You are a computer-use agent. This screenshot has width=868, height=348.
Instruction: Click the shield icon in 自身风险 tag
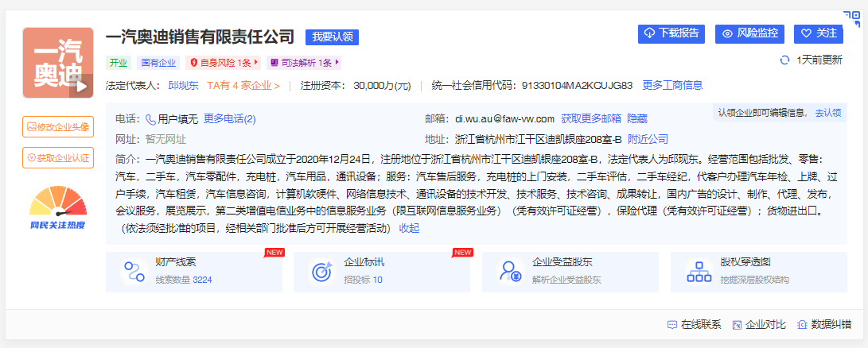(194, 63)
